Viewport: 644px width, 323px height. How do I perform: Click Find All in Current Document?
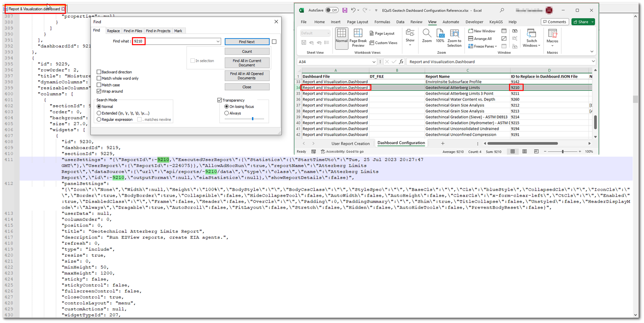(247, 62)
